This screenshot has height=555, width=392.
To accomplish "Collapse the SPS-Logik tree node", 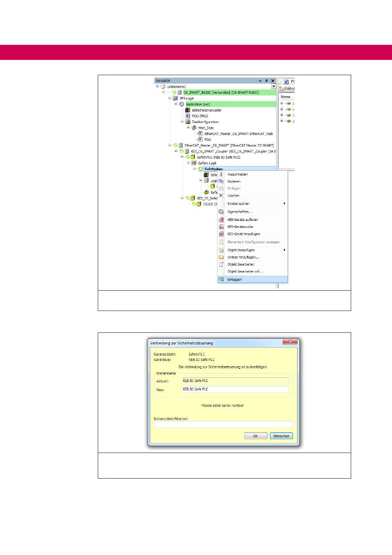I will pyautogui.click(x=170, y=98).
